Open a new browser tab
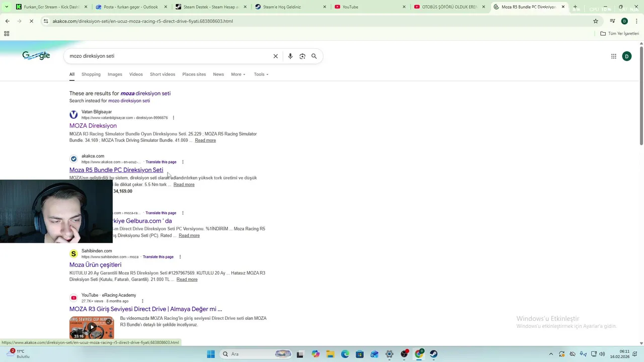The width and height of the screenshot is (644, 362). (x=575, y=7)
